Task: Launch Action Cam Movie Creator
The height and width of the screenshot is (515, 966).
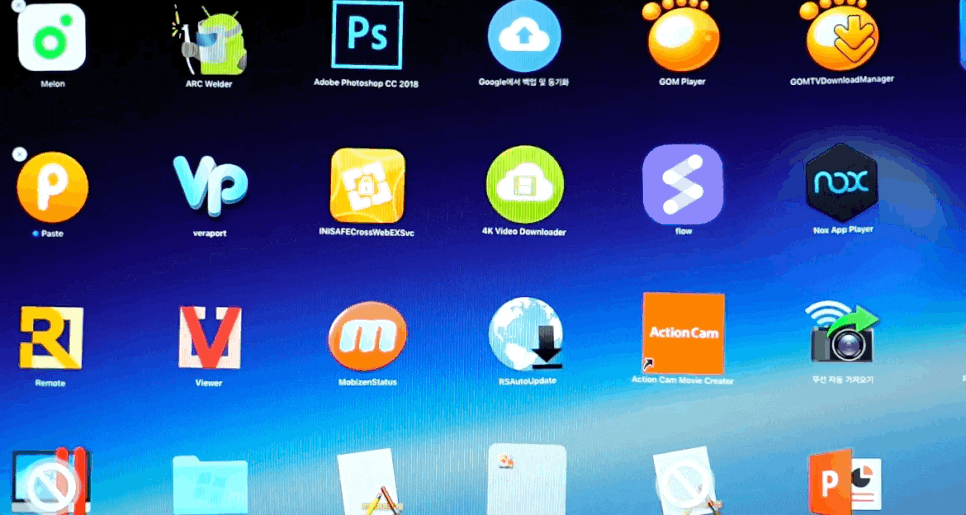Action: [683, 333]
